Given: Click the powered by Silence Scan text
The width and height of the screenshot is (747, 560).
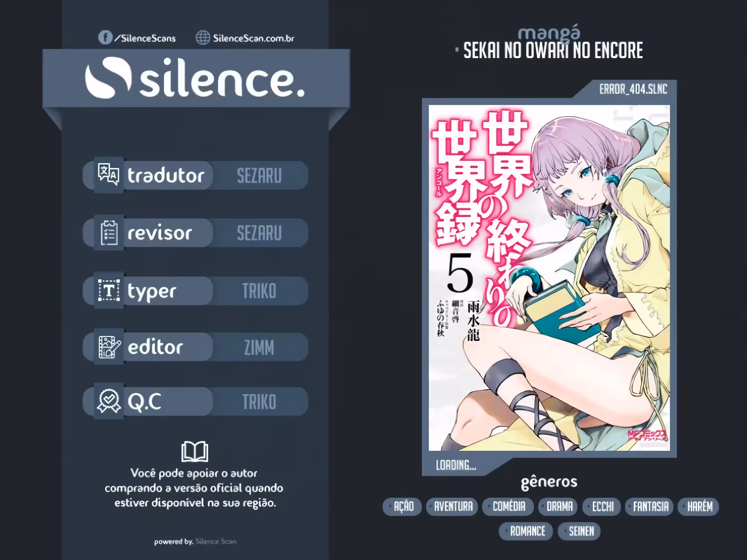Looking at the screenshot, I should pos(195,542).
